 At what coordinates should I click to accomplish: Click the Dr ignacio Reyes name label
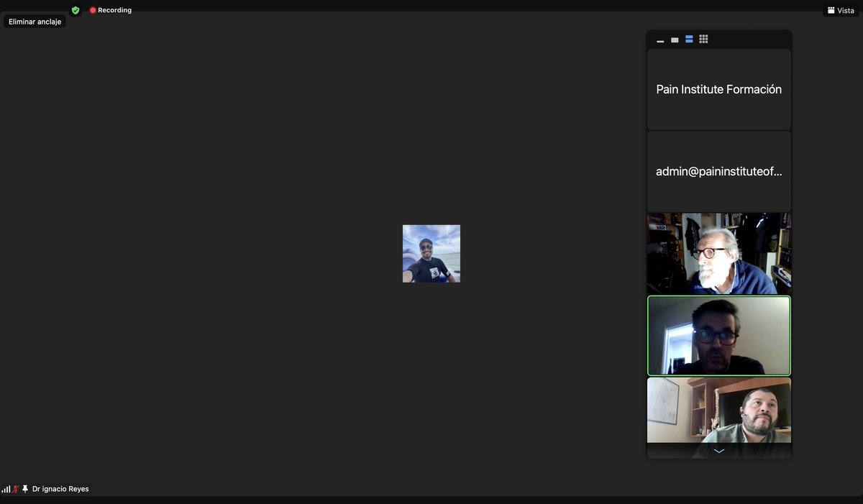[61, 489]
